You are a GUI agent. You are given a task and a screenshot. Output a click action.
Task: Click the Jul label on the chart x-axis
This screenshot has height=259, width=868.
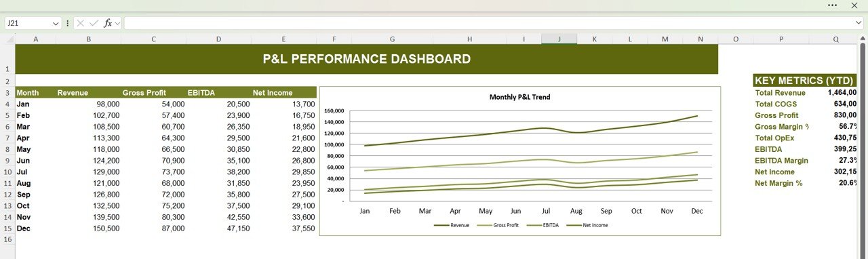tap(546, 211)
